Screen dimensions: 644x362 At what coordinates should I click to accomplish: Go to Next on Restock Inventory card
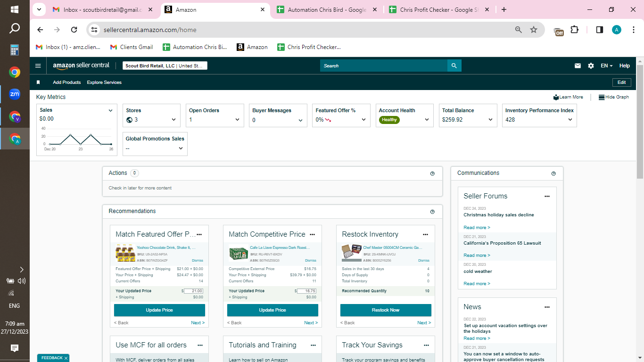tap(424, 323)
